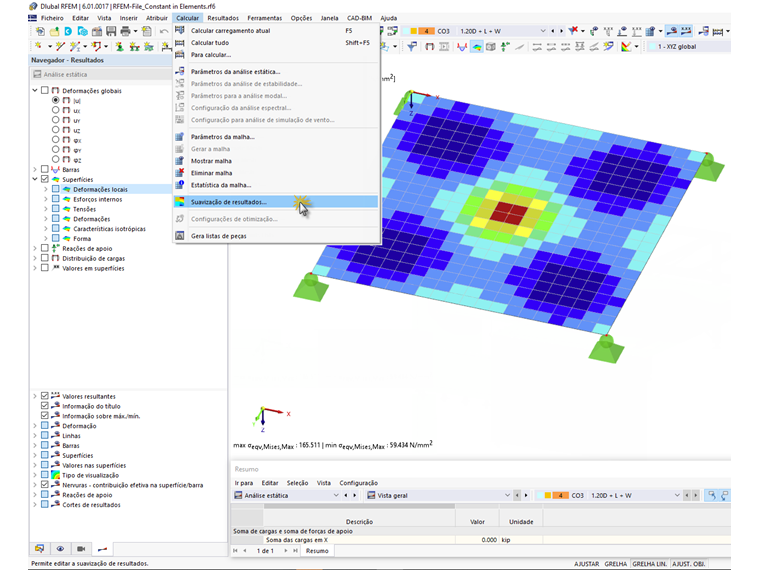Expand the Distribuição de cargas tree node
This screenshot has width=760, height=570.
click(35, 258)
